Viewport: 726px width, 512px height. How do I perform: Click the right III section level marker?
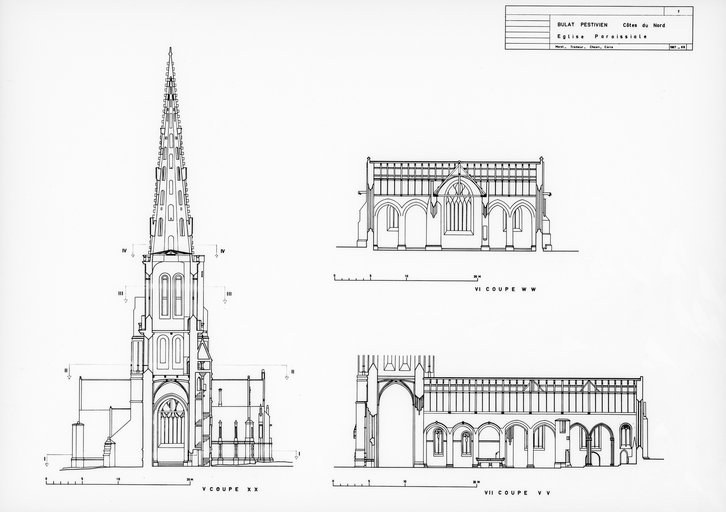227,294
